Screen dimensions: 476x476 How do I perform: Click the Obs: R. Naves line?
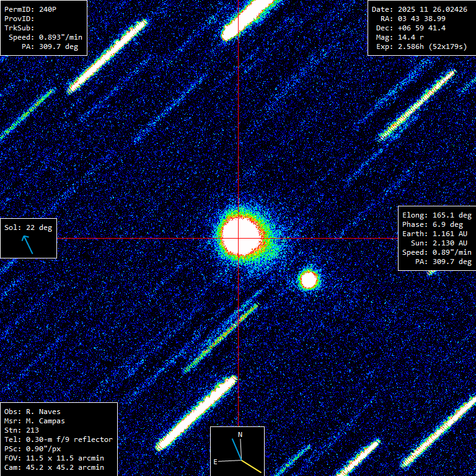coord(32,412)
